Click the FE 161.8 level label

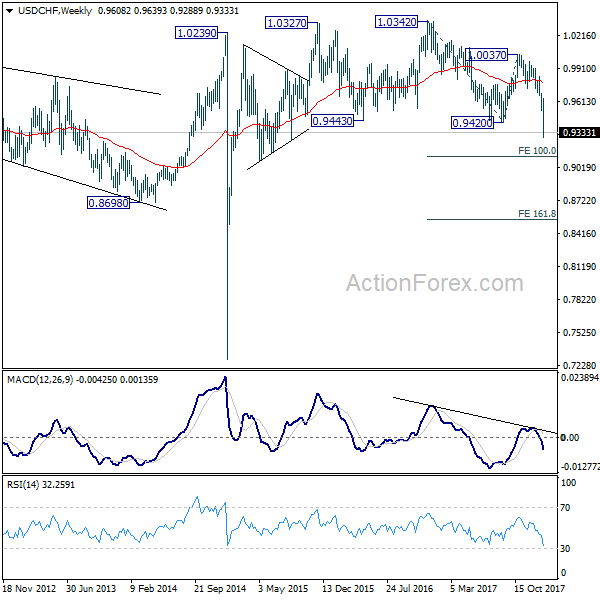pyautogui.click(x=537, y=214)
